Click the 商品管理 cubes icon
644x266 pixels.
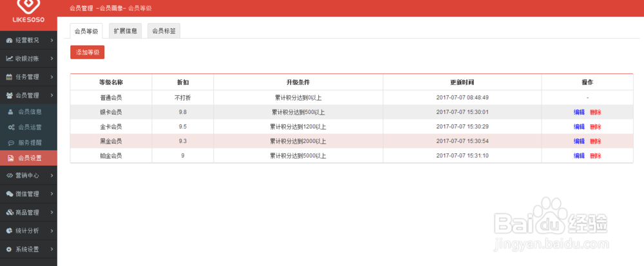[x=10, y=213]
